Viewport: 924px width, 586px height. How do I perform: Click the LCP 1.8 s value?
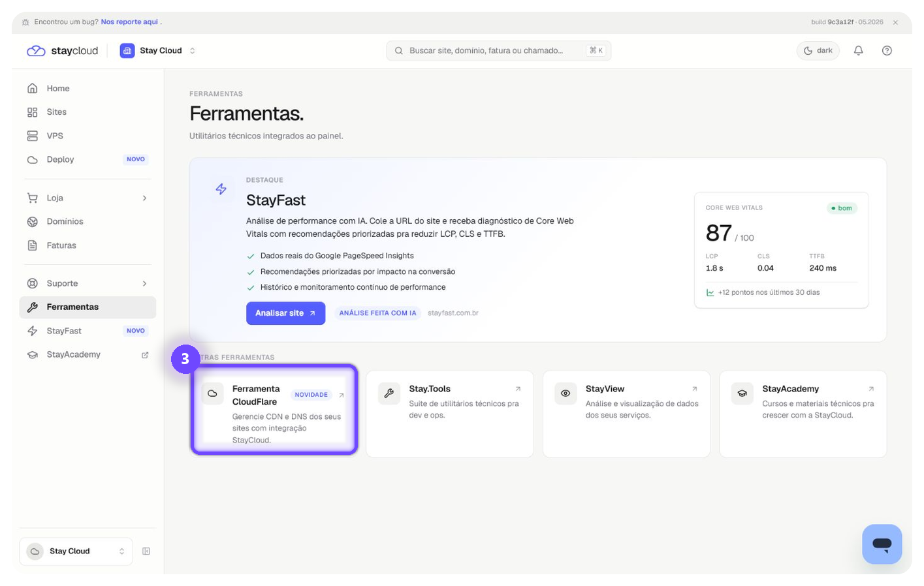(x=714, y=268)
